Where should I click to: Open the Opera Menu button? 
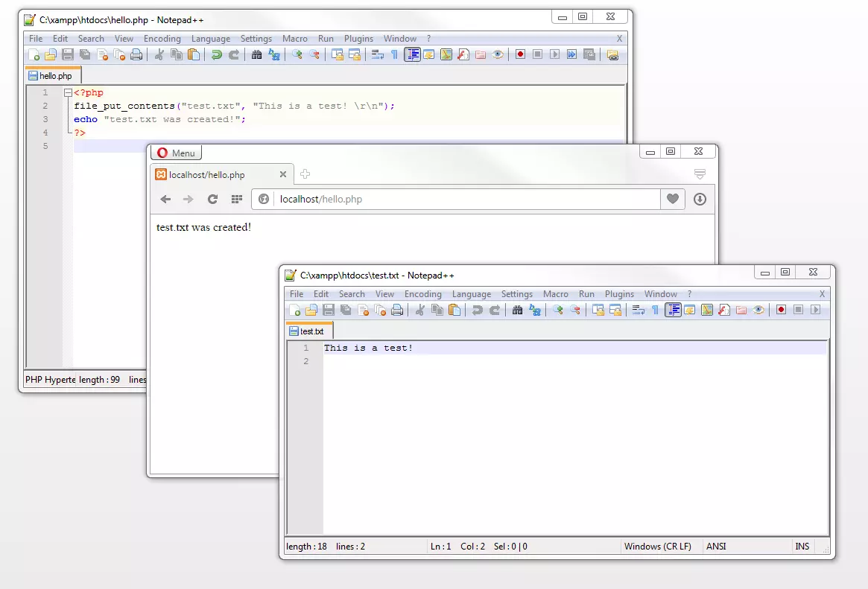[x=176, y=152]
